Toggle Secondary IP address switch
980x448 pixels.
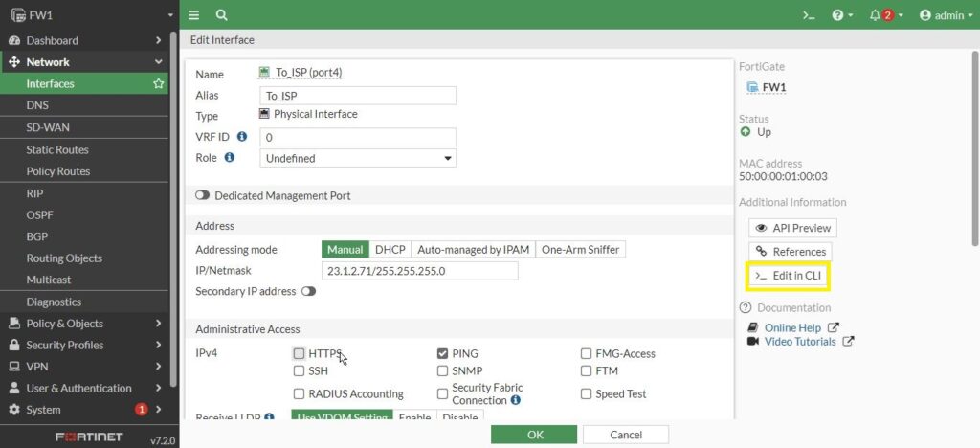point(308,291)
